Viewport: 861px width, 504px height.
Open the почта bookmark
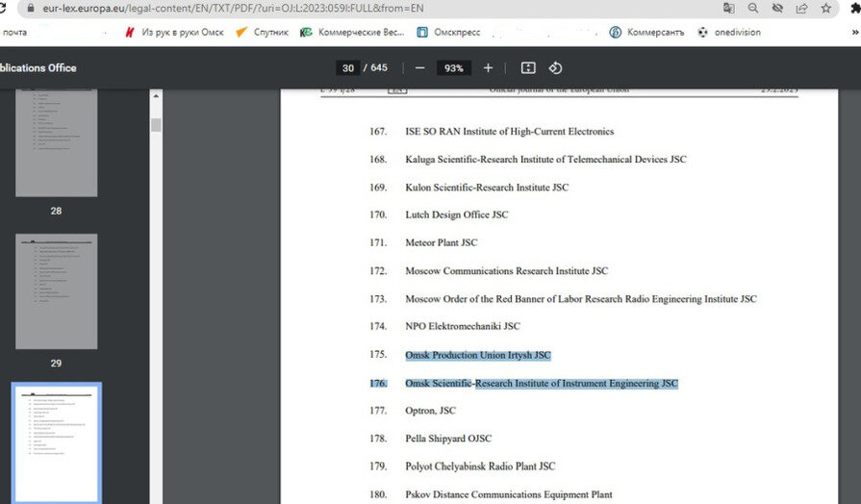[x=14, y=33]
